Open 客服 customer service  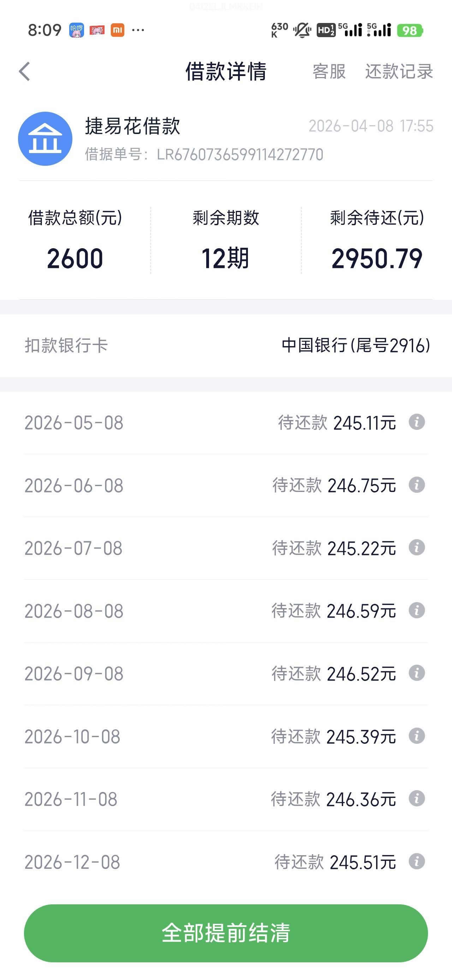coord(329,71)
